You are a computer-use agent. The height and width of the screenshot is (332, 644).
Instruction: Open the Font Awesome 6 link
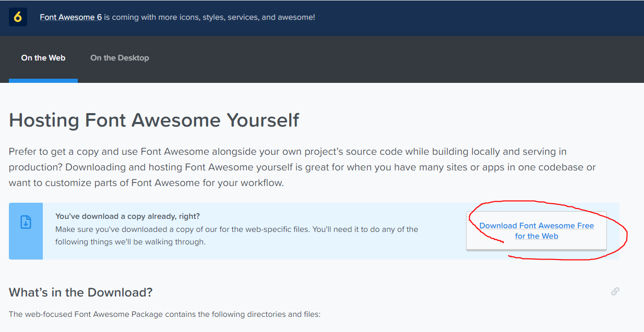(x=71, y=17)
